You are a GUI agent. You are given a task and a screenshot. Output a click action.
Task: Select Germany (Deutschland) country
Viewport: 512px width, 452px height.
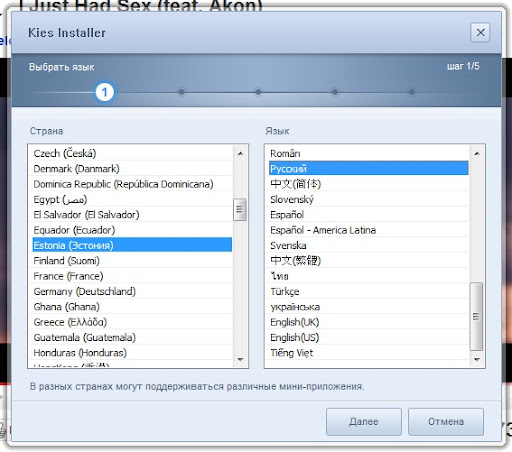[132, 291]
